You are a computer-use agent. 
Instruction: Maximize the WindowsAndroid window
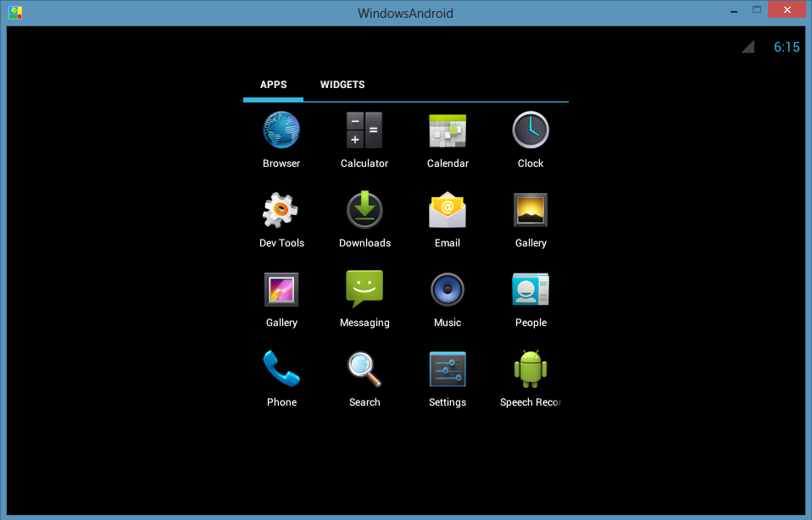[757, 10]
